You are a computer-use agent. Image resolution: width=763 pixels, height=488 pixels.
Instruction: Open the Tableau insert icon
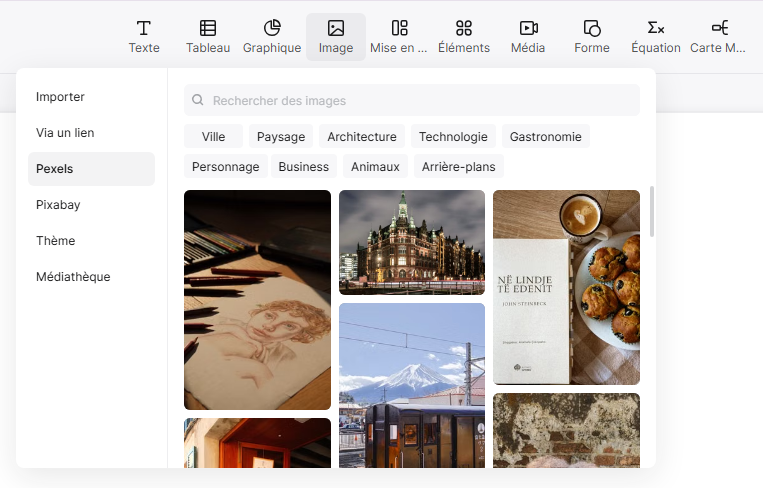coord(208,28)
